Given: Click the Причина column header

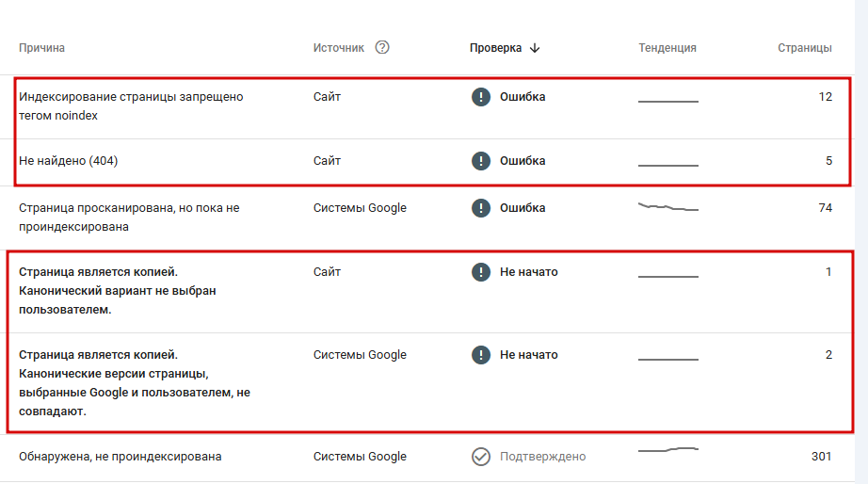Looking at the screenshot, I should 41,48.
